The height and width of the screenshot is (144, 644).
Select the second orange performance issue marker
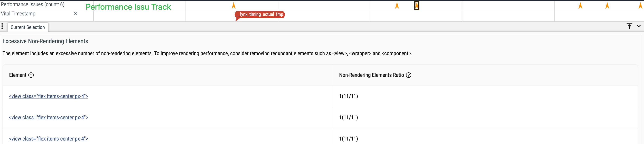[397, 5]
